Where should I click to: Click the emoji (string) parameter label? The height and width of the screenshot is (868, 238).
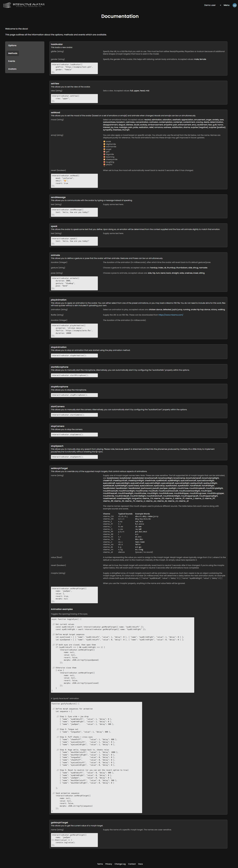pos(57,135)
